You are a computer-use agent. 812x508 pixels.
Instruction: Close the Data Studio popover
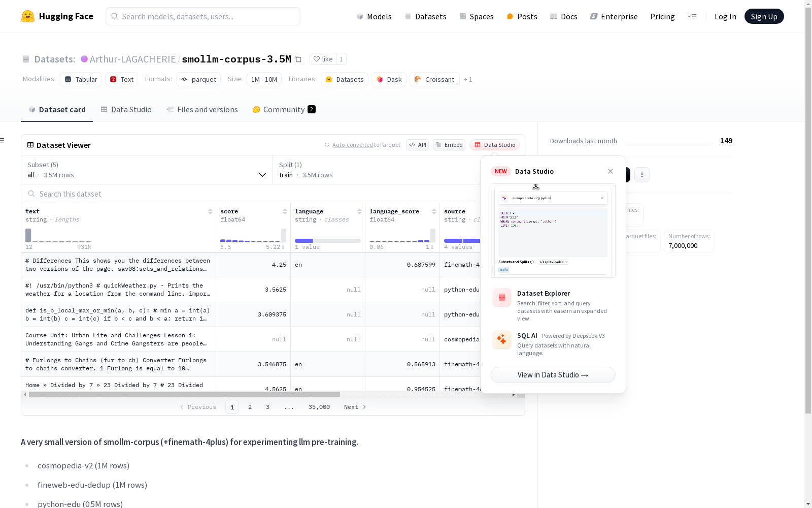pos(611,171)
